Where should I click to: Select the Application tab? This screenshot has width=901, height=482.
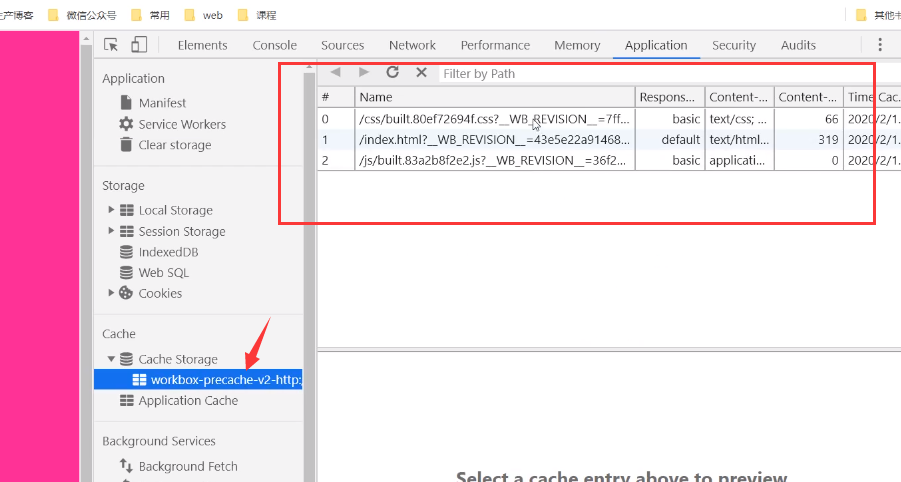[x=656, y=45]
